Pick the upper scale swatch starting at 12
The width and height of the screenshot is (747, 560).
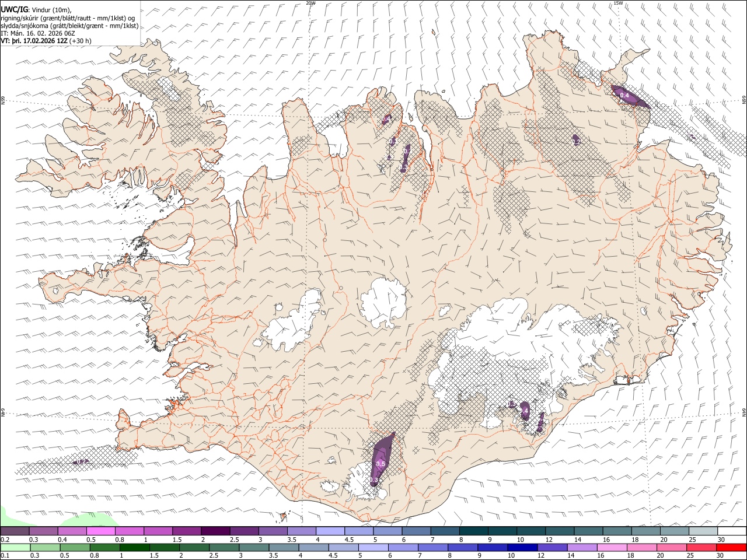560,531
